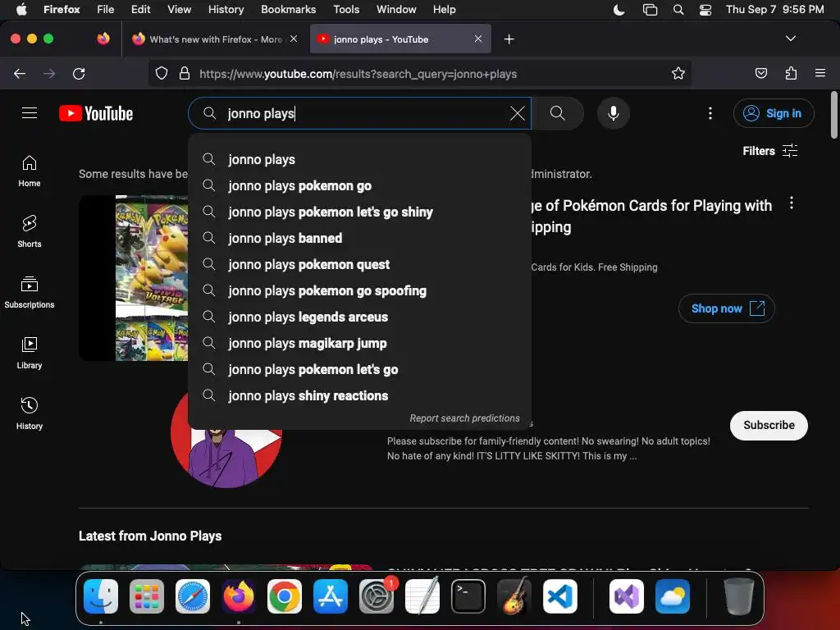Choose suggestion 'jonno plays pokemon go spoofing'
This screenshot has height=630, width=840.
[360, 291]
